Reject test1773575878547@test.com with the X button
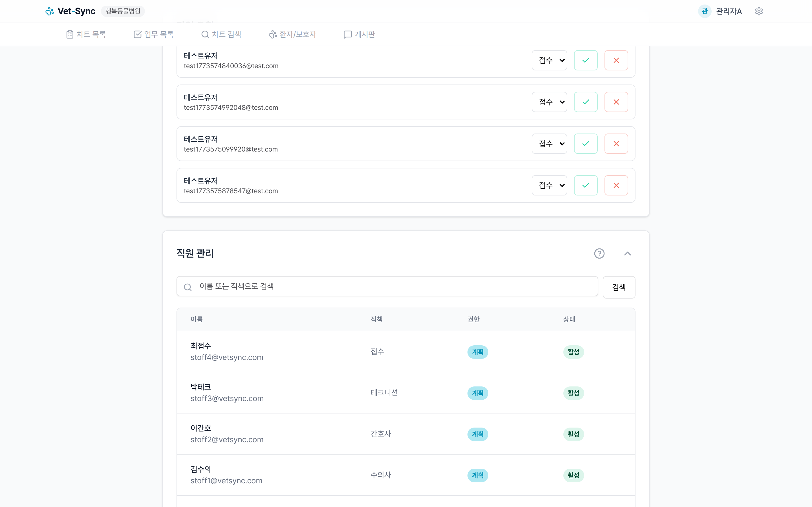This screenshot has height=507, width=812. (x=616, y=185)
